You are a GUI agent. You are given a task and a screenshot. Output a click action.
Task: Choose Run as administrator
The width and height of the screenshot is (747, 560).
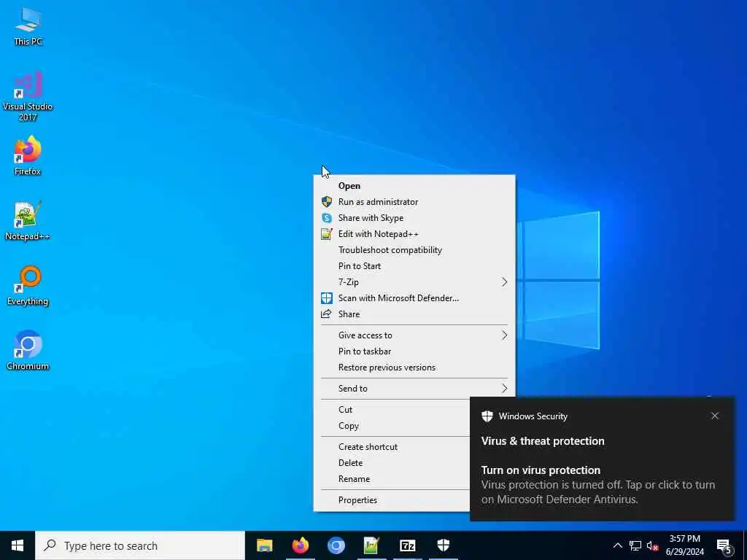coord(414,202)
